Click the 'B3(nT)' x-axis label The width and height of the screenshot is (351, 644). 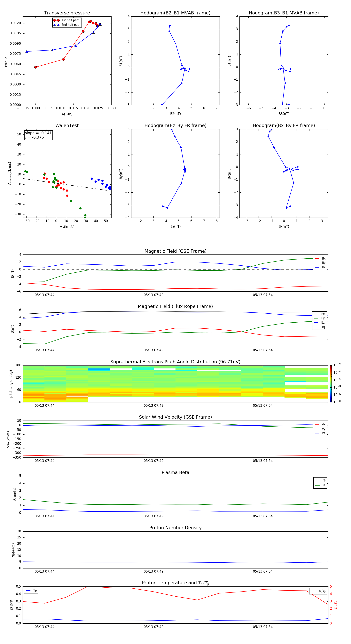284,114
